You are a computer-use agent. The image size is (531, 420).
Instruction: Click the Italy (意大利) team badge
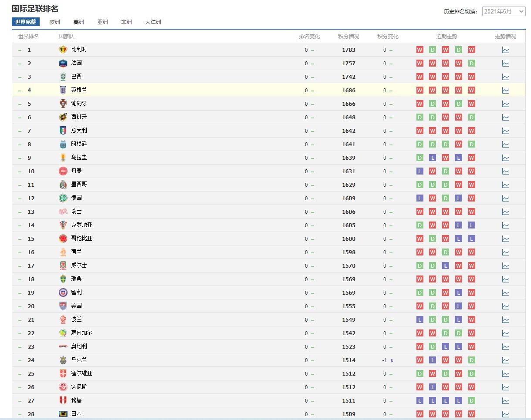pyautogui.click(x=63, y=131)
